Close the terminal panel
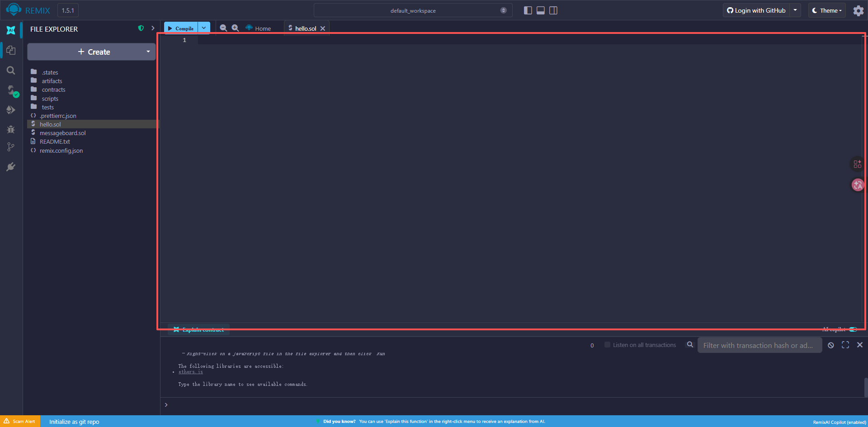 tap(860, 345)
